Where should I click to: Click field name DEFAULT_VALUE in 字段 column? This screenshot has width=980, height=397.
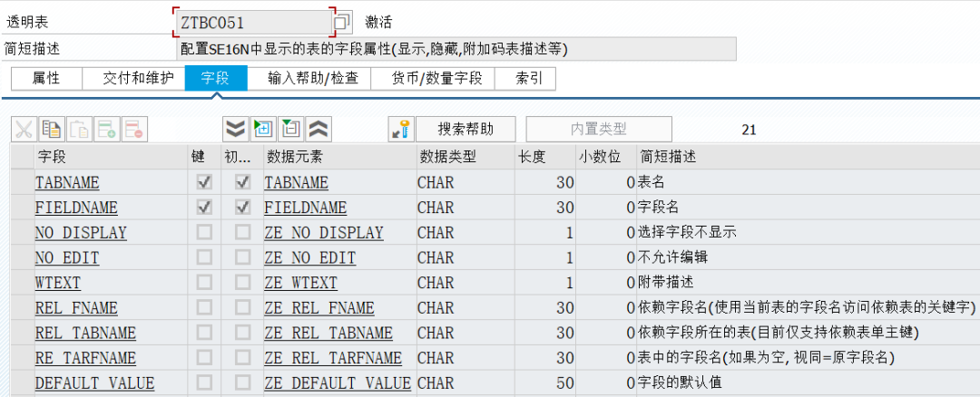(x=94, y=382)
